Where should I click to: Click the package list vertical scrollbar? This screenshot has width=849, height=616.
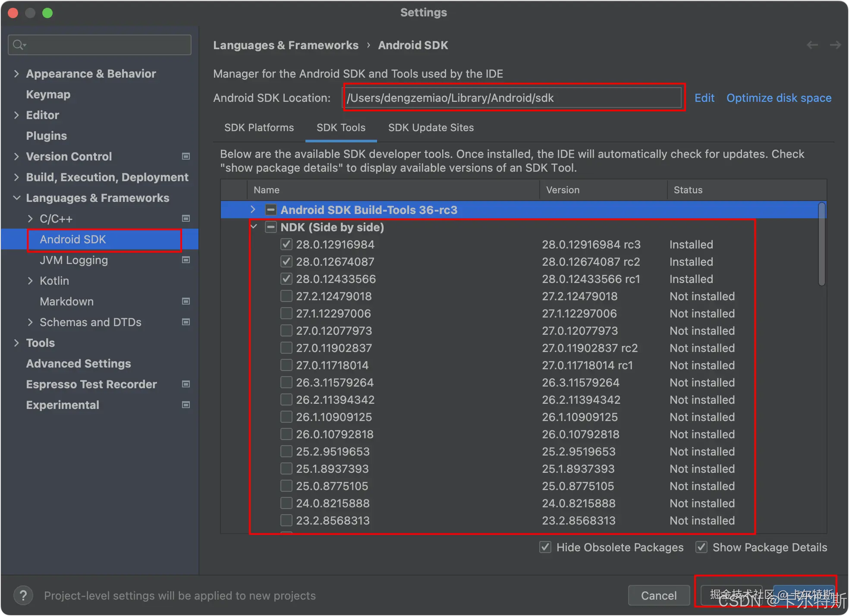click(822, 244)
